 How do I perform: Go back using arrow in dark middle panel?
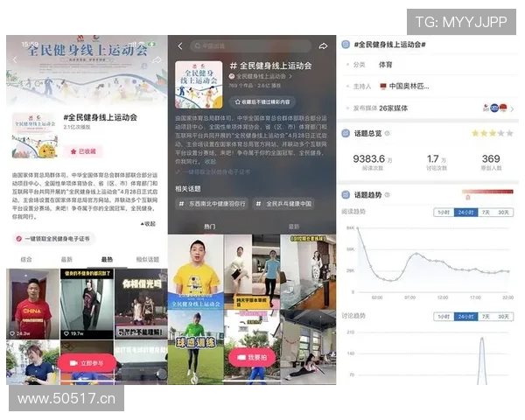(180, 45)
